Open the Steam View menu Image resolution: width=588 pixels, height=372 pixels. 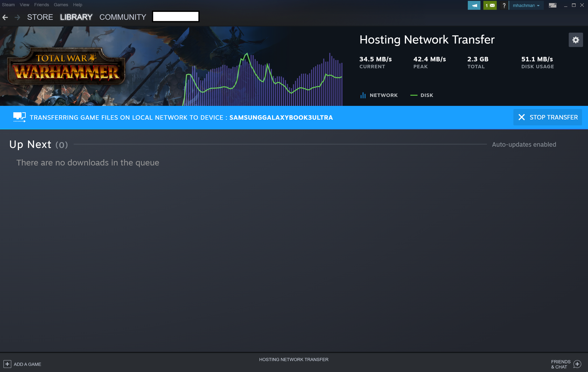tap(24, 4)
